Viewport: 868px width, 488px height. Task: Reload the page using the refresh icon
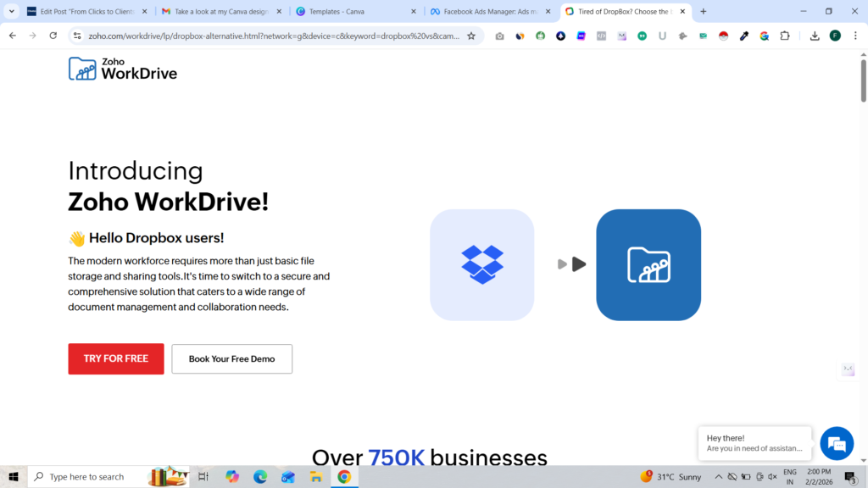[x=53, y=36]
